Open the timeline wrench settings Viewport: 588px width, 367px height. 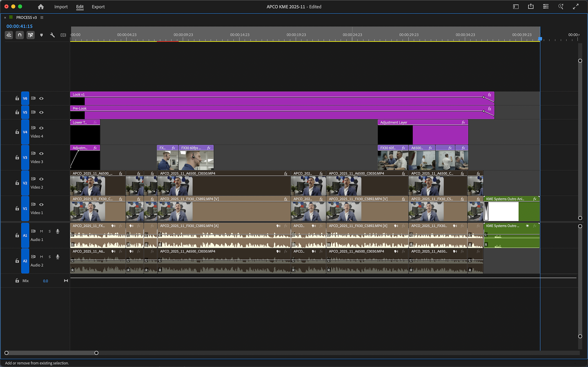(x=52, y=35)
